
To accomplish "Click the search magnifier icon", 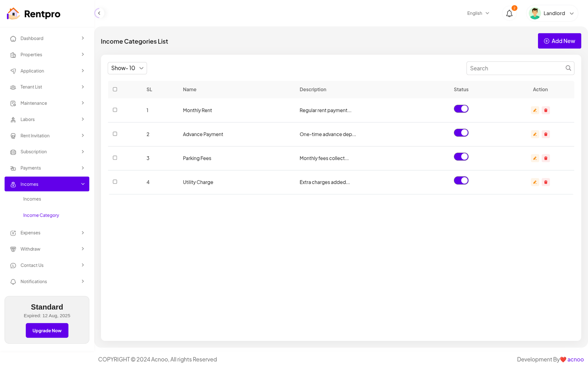I will (x=568, y=68).
